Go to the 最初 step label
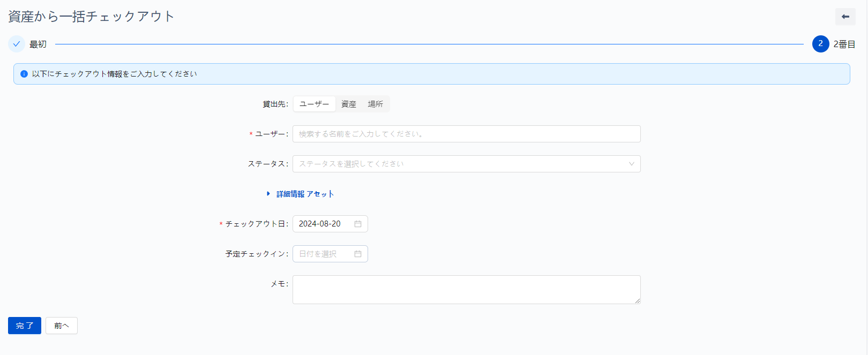The image size is (868, 355). pyautogui.click(x=38, y=44)
